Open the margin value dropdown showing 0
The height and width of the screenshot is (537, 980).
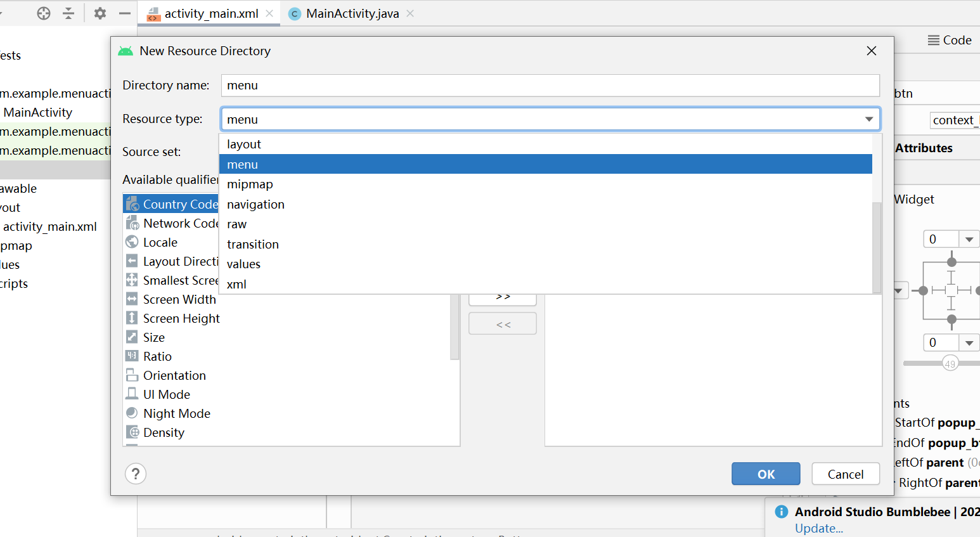pos(969,239)
